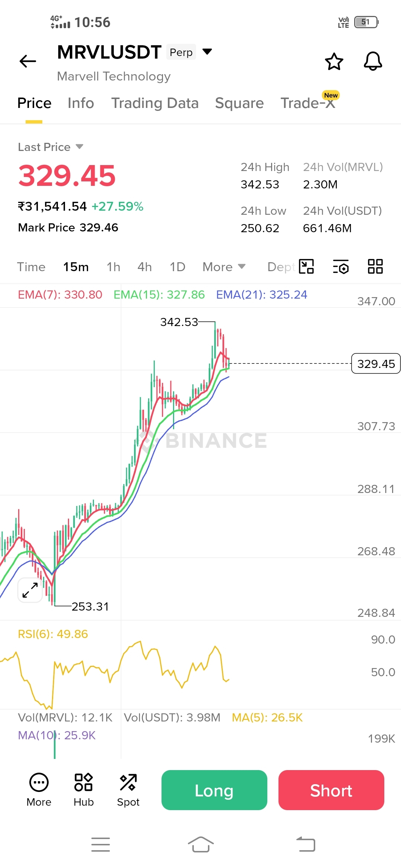This screenshot has height=868, width=401.
Task: Tap the 24h Vol(MRVL) 2.30M value
Action: [320, 184]
